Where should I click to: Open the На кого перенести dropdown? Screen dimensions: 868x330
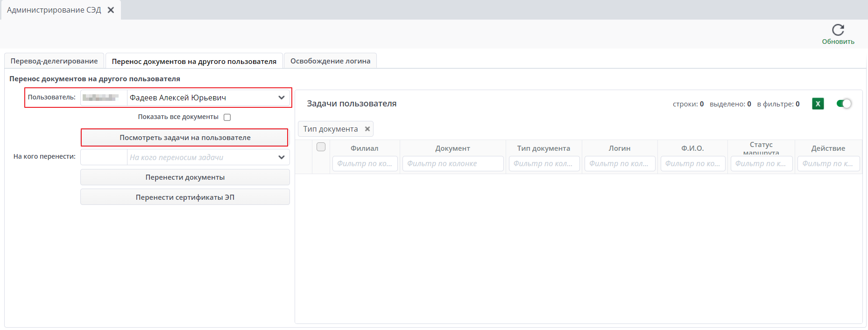tap(281, 157)
